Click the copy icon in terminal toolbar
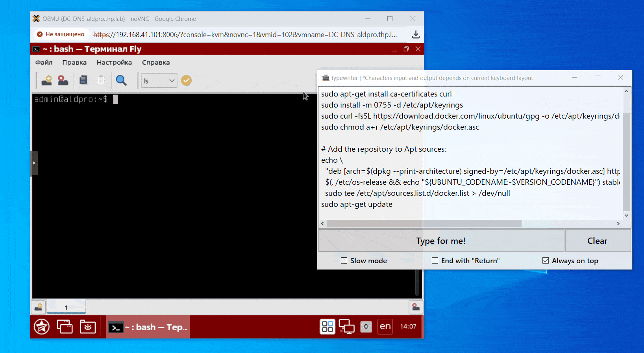Image resolution: width=644 pixels, height=353 pixels. click(x=83, y=80)
